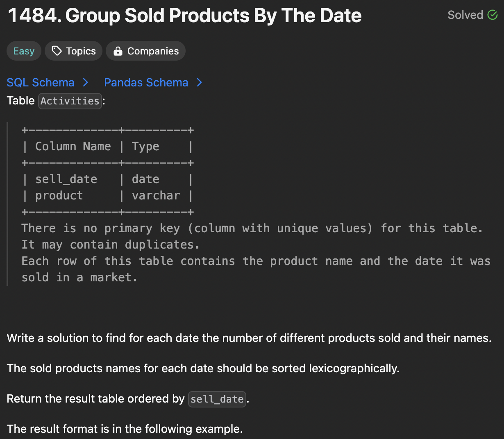Click the lock icon beside Companies
The image size is (504, 439).
pyautogui.click(x=118, y=51)
